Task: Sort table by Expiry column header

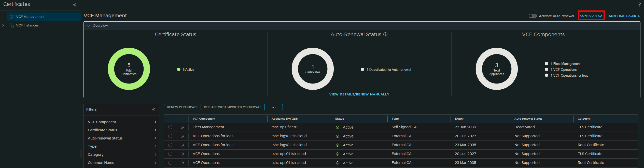Action: [459, 119]
